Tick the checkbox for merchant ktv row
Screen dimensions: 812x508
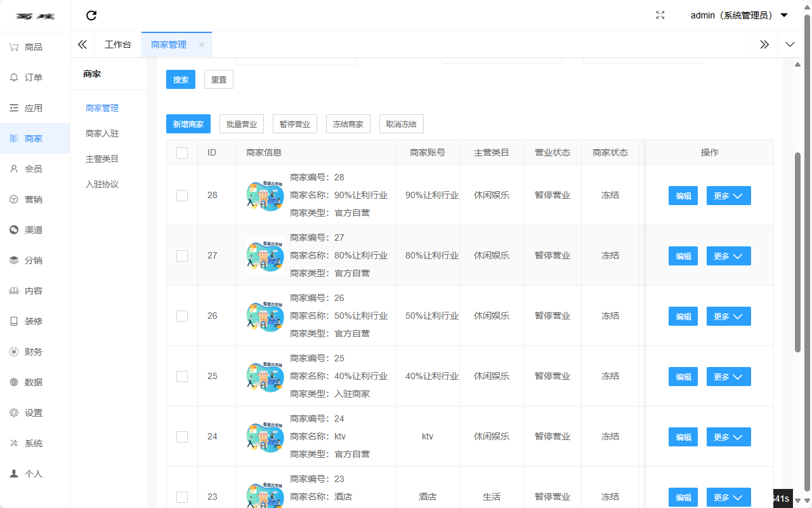tap(182, 437)
